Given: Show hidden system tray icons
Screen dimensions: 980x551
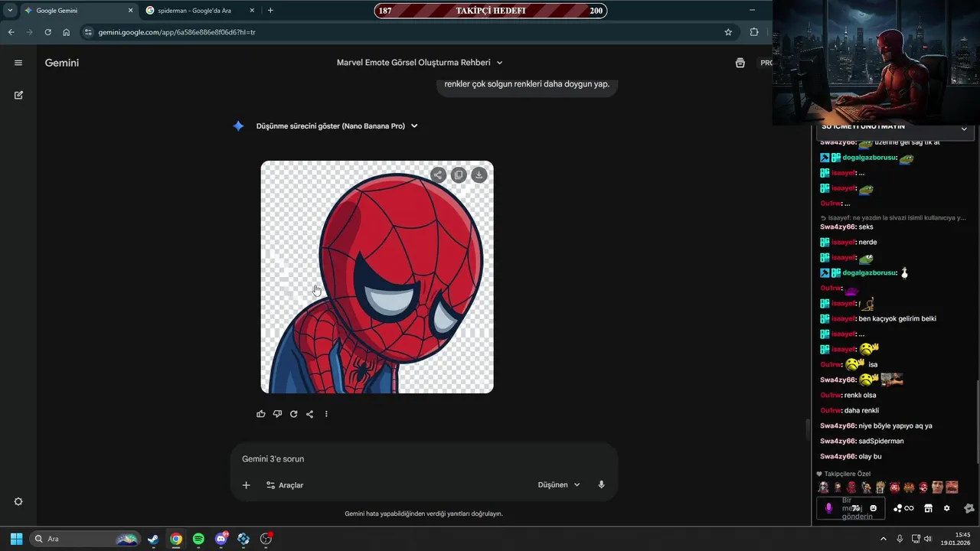Looking at the screenshot, I should click(883, 539).
